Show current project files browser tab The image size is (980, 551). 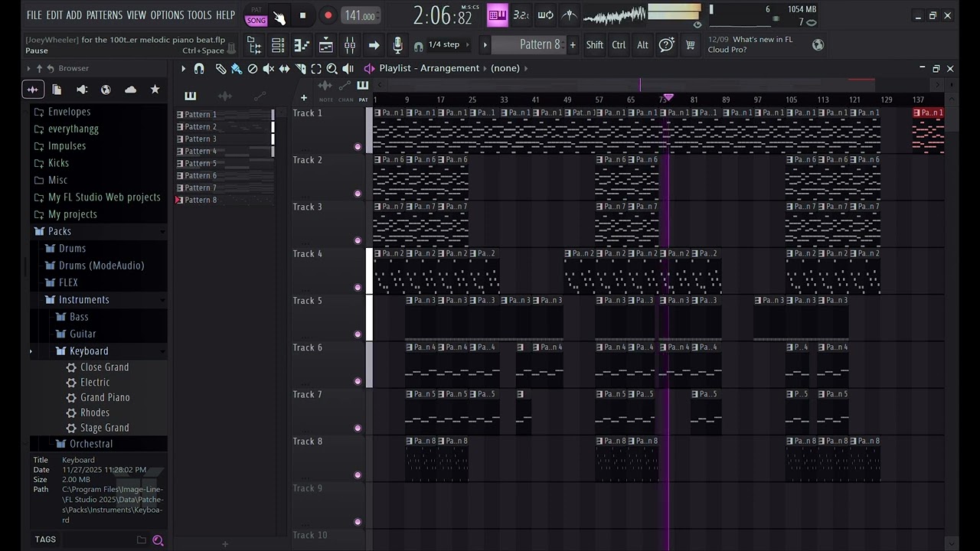(57, 90)
